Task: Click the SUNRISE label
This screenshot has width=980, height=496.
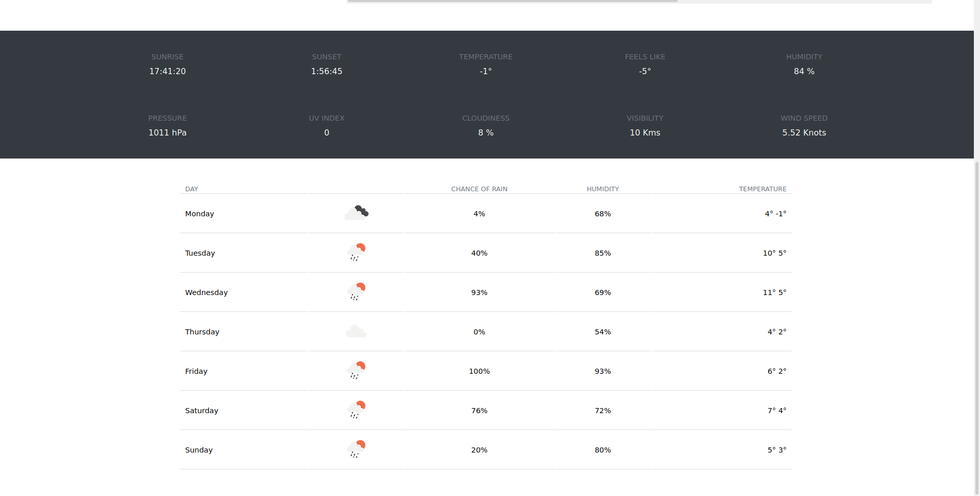Action: click(168, 57)
